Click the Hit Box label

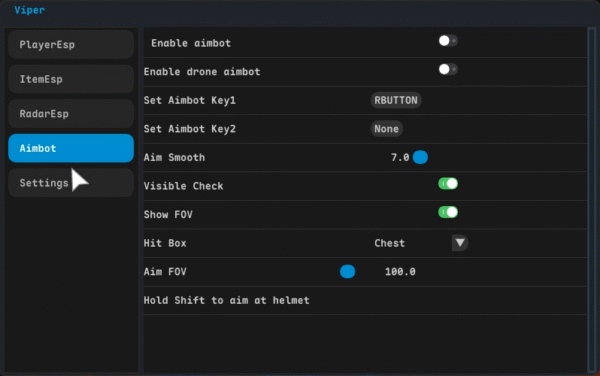tap(165, 243)
